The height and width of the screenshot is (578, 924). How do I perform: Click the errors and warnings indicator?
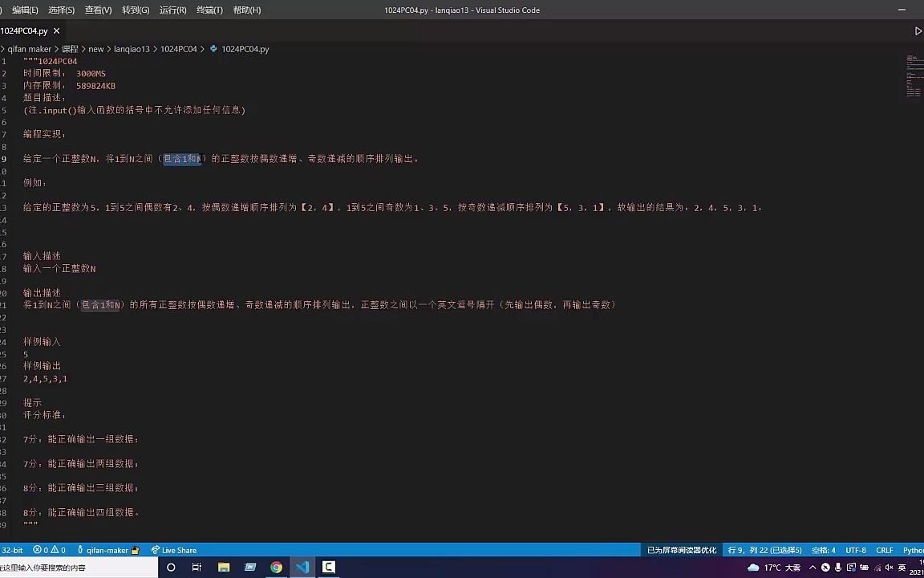[44, 550]
